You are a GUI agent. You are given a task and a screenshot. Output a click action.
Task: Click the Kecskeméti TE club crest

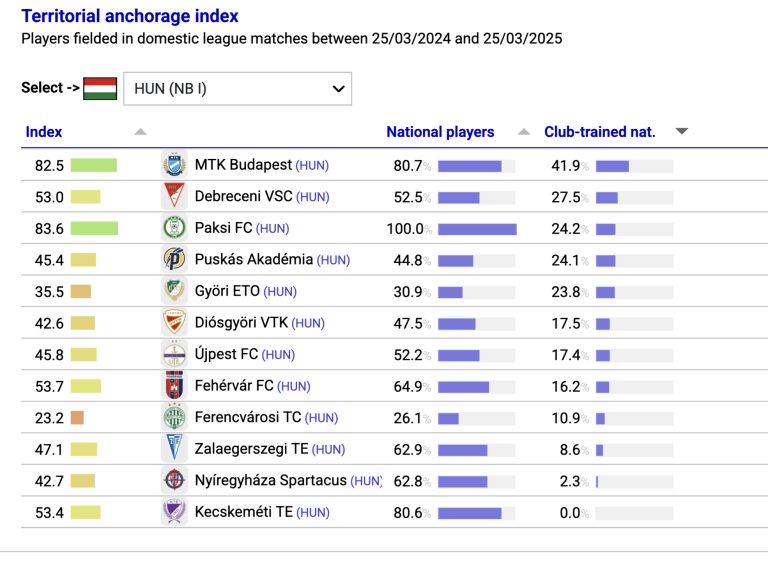coord(174,512)
